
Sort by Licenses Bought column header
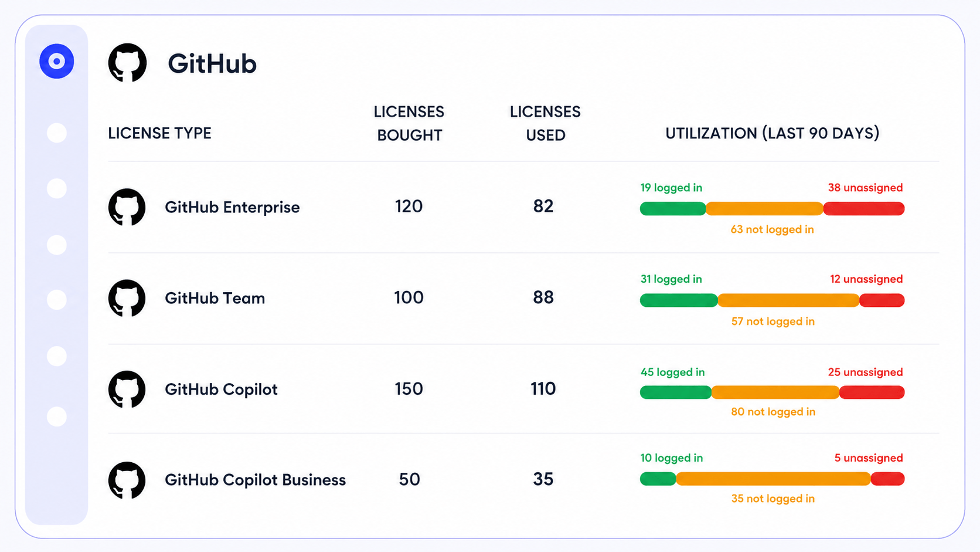tap(409, 123)
